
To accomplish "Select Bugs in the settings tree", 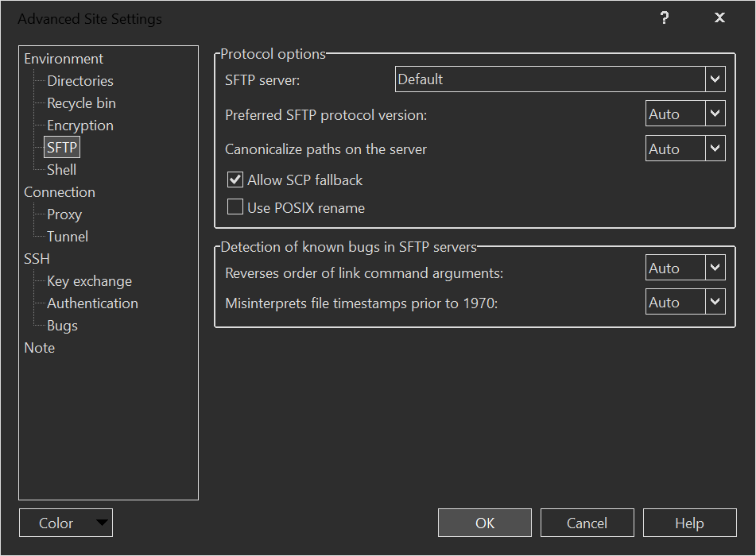I will tap(62, 326).
